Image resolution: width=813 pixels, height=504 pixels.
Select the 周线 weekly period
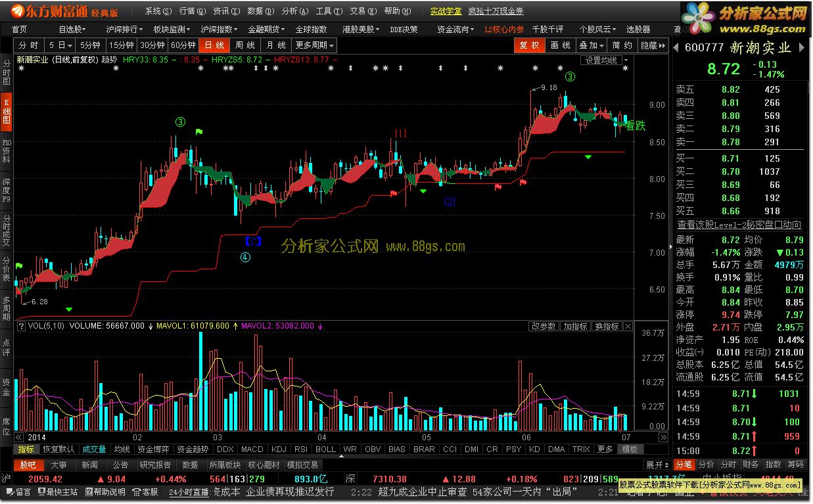(245, 45)
